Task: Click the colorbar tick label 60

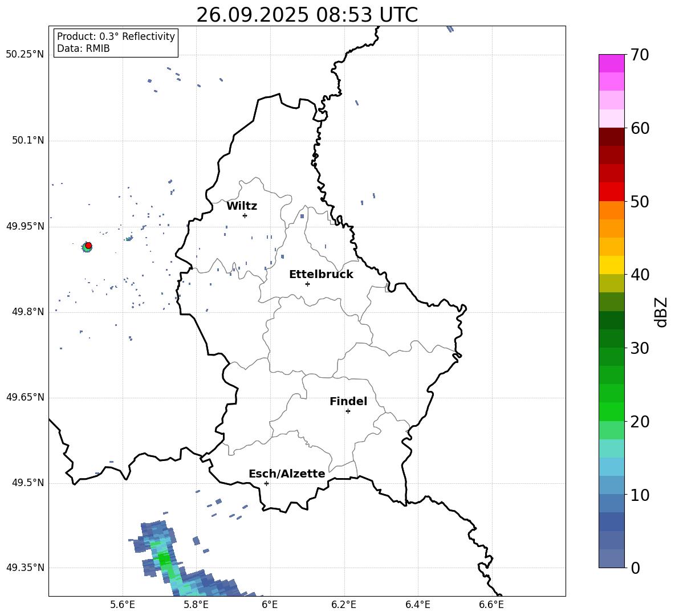Action: pos(640,128)
